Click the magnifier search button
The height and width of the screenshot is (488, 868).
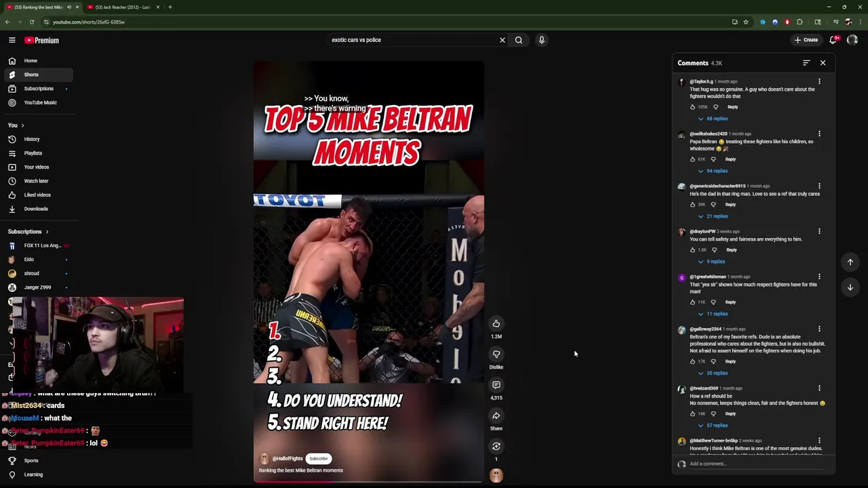(519, 40)
